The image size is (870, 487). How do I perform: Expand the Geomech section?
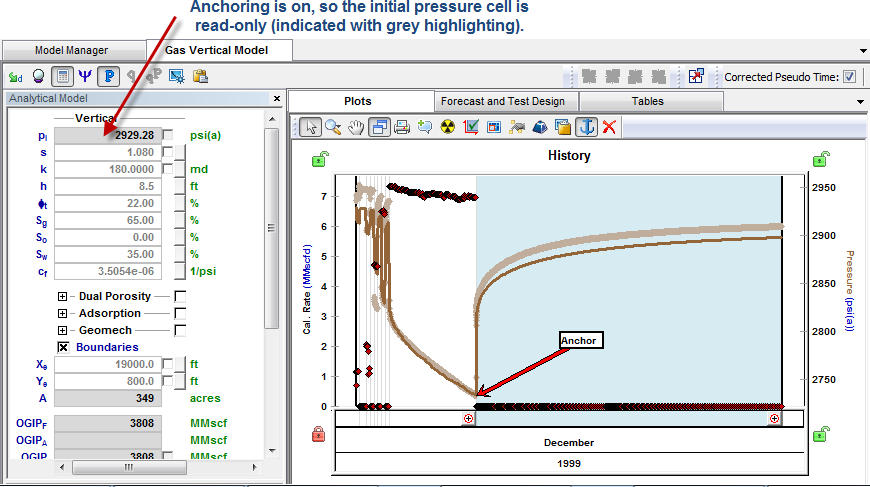(63, 330)
